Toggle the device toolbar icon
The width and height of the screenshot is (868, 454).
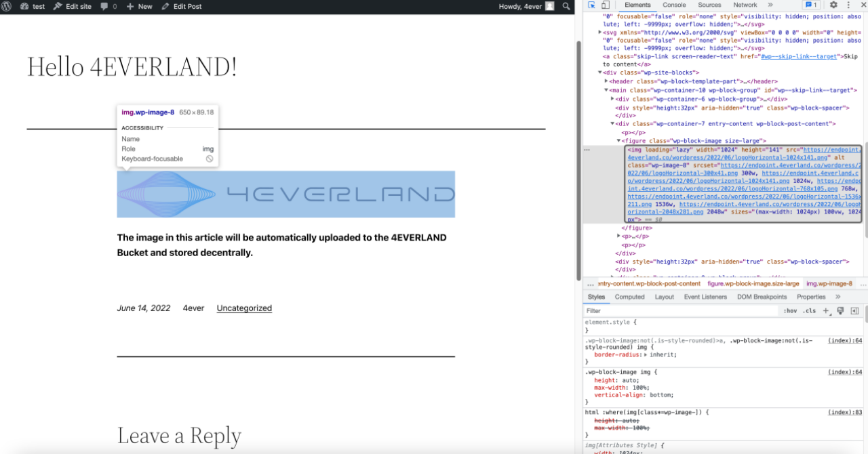click(x=606, y=5)
